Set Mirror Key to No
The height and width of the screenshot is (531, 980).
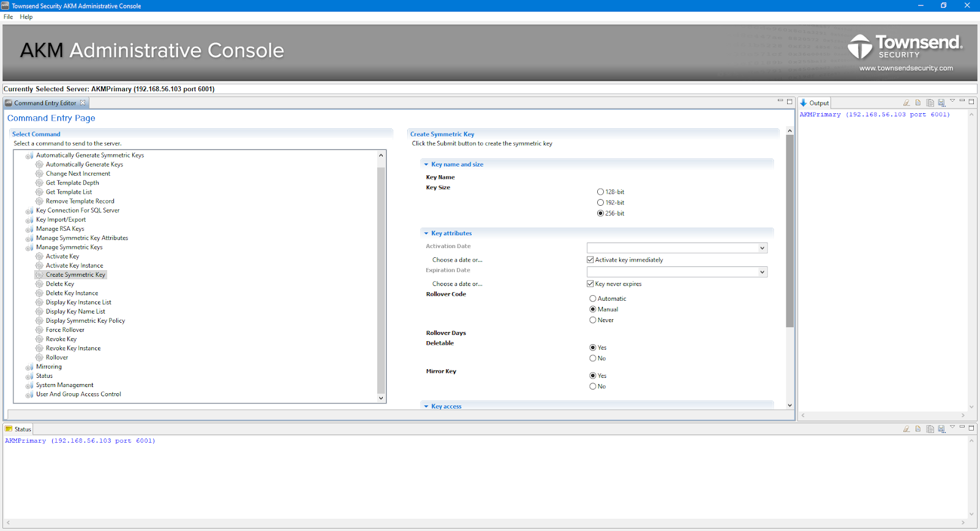pos(593,386)
